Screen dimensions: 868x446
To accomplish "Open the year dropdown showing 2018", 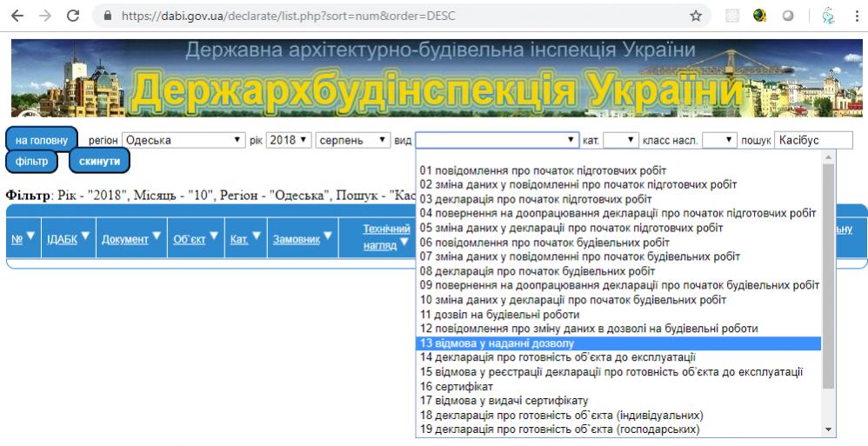I will coord(288,140).
